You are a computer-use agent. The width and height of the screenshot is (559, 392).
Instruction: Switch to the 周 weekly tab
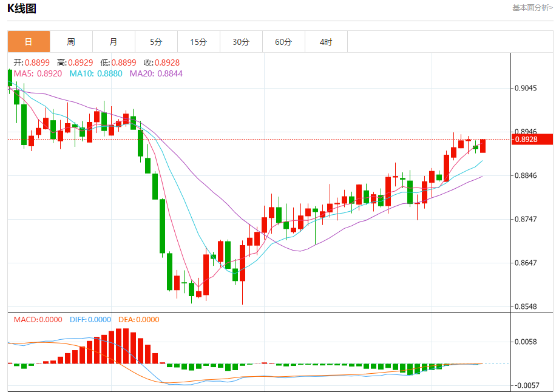(x=71, y=42)
